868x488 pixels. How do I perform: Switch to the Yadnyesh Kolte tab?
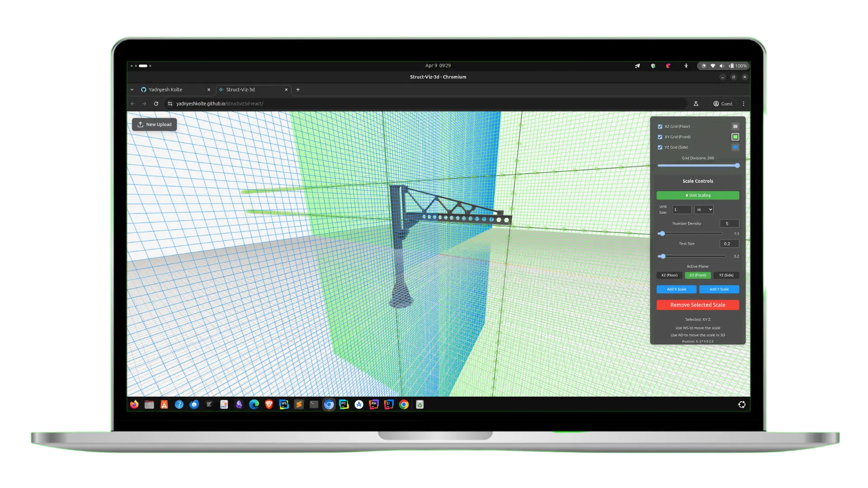tap(165, 89)
